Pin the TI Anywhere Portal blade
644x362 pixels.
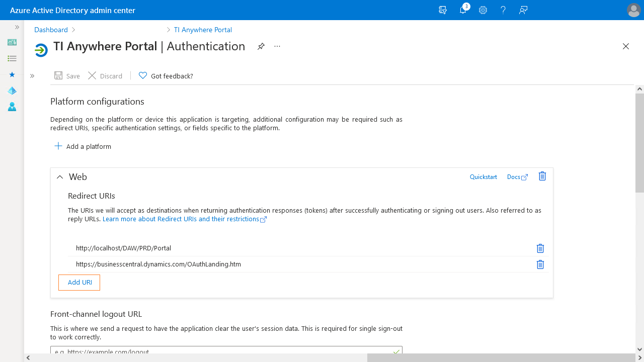point(261,46)
